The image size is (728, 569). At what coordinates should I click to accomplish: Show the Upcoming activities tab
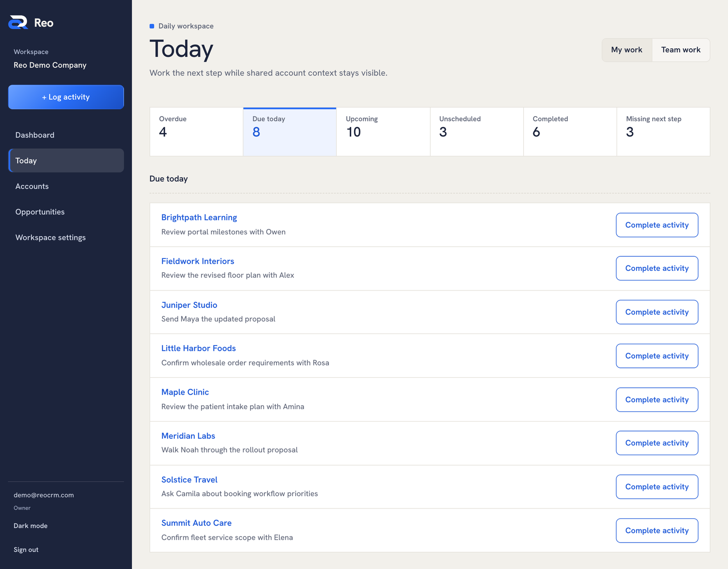(383, 132)
